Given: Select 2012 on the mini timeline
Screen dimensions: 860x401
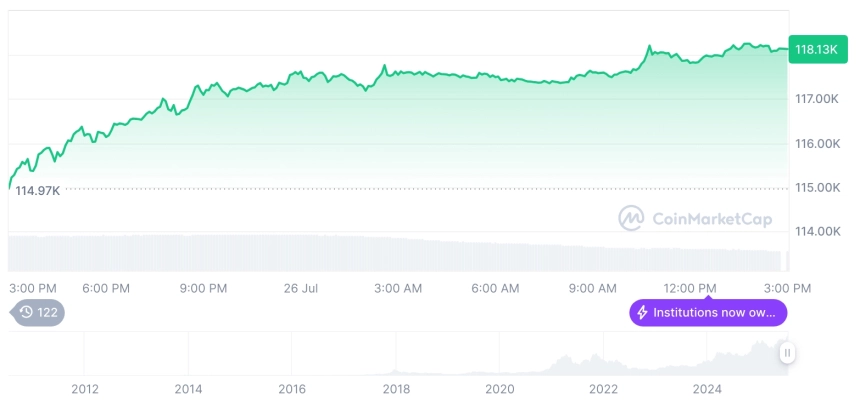Looking at the screenshot, I should tap(85, 389).
